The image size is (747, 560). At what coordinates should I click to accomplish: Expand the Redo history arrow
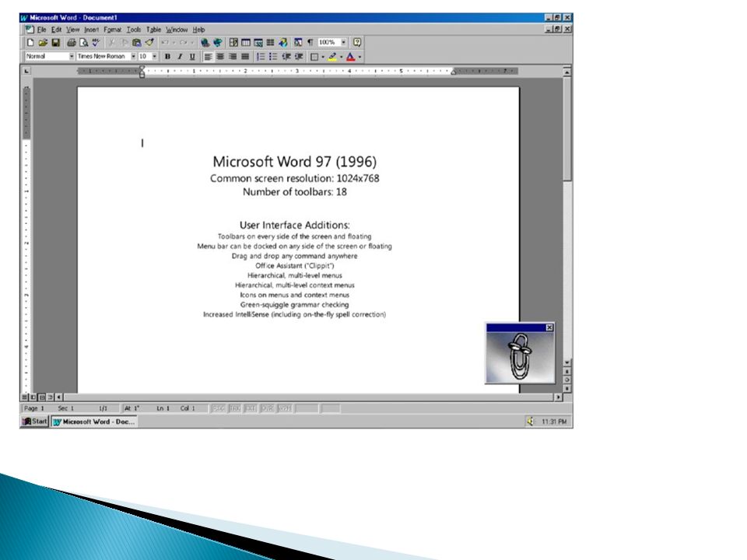(192, 42)
